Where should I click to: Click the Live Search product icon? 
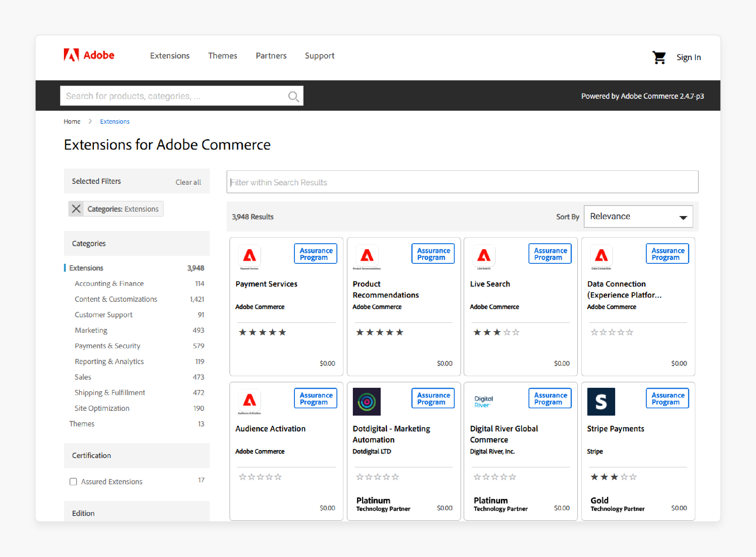[x=484, y=257]
